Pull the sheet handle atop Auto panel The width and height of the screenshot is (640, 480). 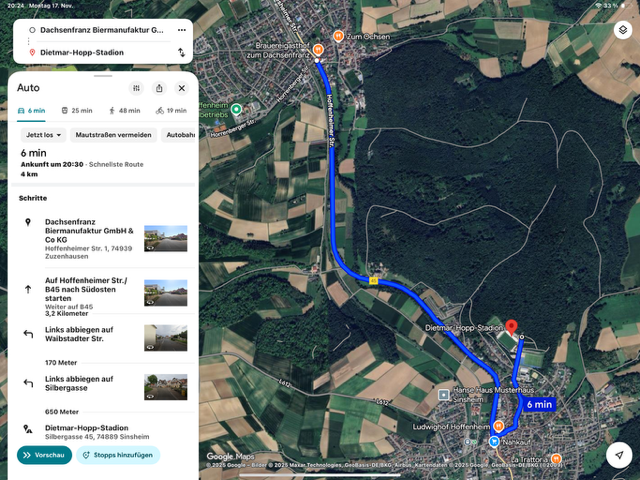pyautogui.click(x=103, y=76)
